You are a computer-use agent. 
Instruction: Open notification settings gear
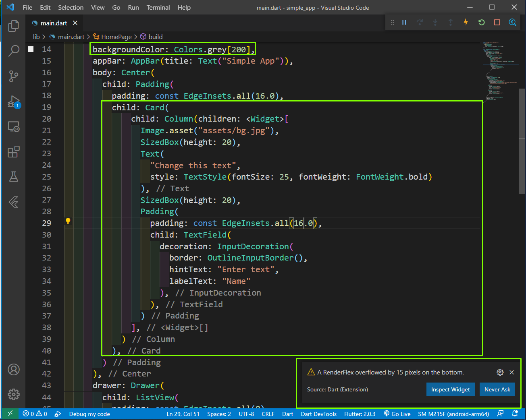[x=500, y=372]
